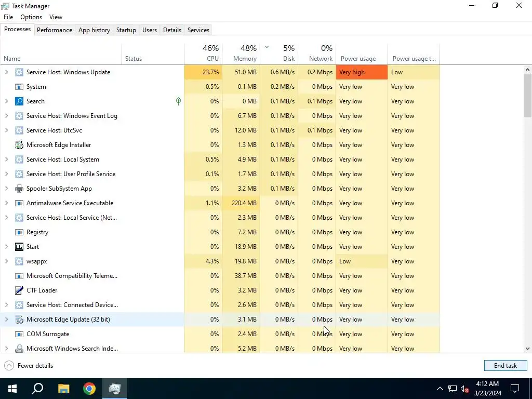Expand the Spooler SubSystem App row
This screenshot has width=532, height=399.
tap(6, 189)
